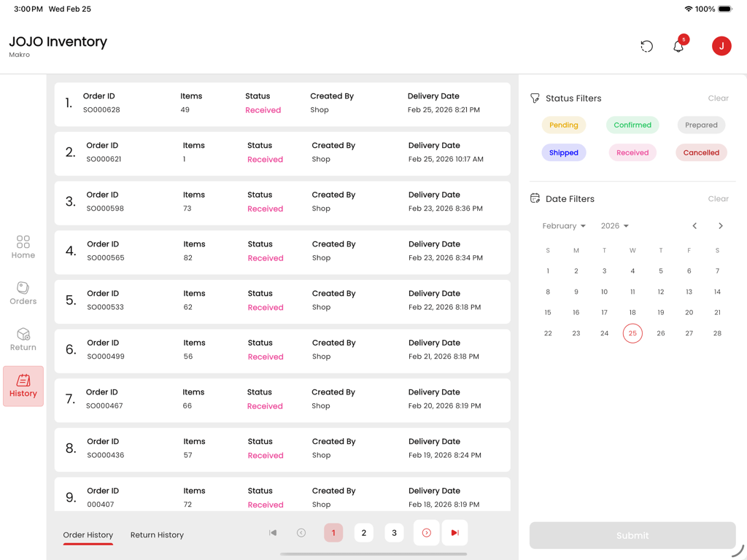Select the History icon in sidebar
The width and height of the screenshot is (747, 560).
[x=23, y=386]
